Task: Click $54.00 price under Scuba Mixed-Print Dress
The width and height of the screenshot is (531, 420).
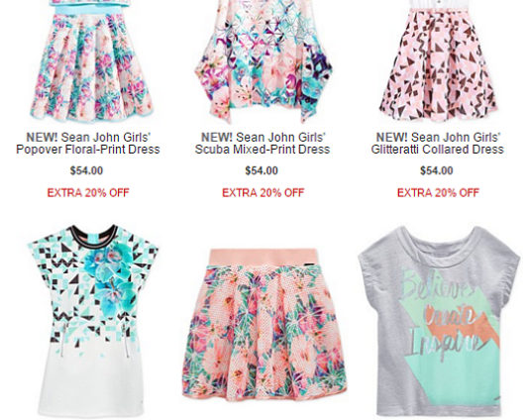Action: (262, 170)
